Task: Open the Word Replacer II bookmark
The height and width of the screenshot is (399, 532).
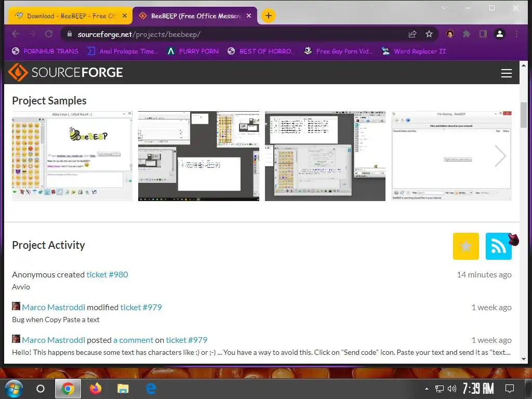Action: click(414, 51)
